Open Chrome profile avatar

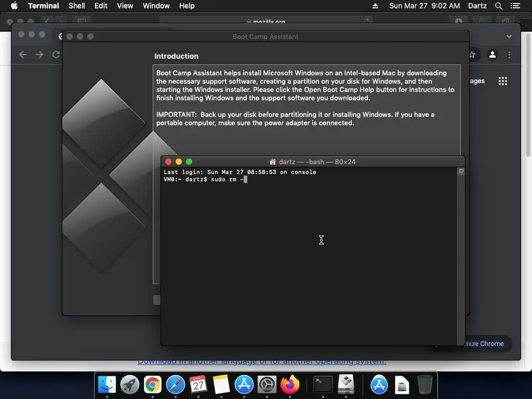(493, 55)
